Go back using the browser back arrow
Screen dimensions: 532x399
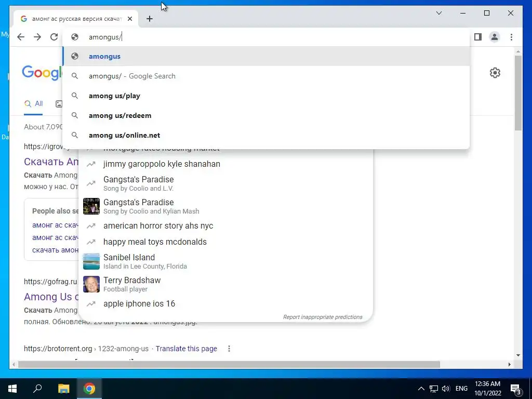click(x=21, y=37)
